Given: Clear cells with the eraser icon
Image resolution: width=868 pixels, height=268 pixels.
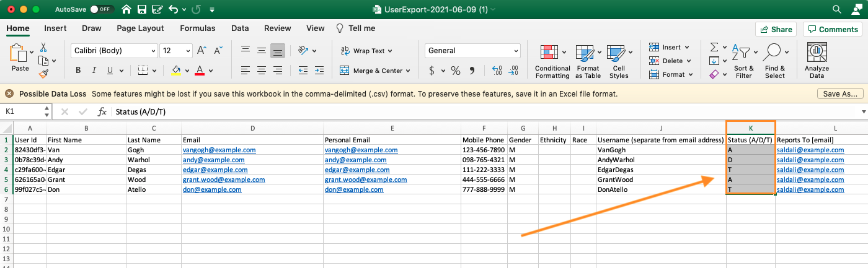Looking at the screenshot, I should pos(714,74).
